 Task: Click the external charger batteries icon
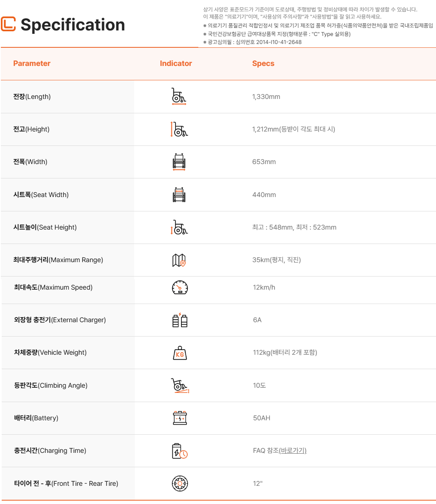pos(180,320)
